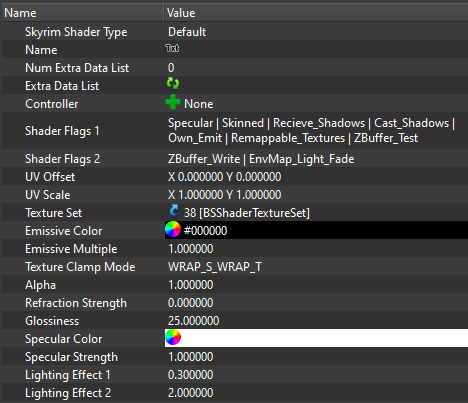Click the 38 [BSShaderTextureSet] value
Viewport: 468px width, 403px height.
[x=247, y=213]
